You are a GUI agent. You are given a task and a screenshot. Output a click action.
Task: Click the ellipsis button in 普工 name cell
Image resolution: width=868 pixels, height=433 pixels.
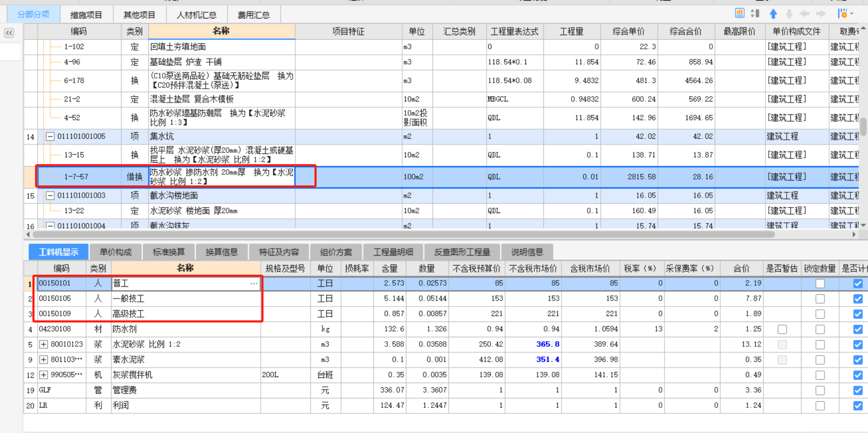pos(254,284)
